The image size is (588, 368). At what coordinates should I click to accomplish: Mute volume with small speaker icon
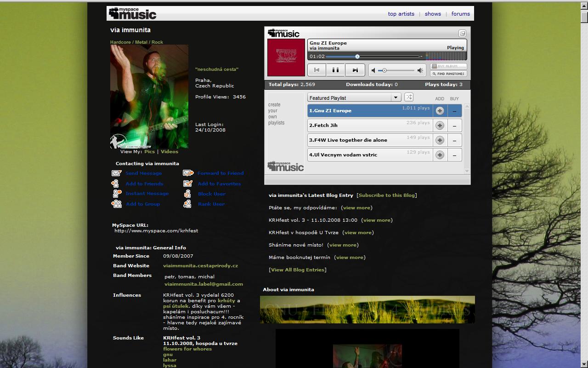[373, 70]
